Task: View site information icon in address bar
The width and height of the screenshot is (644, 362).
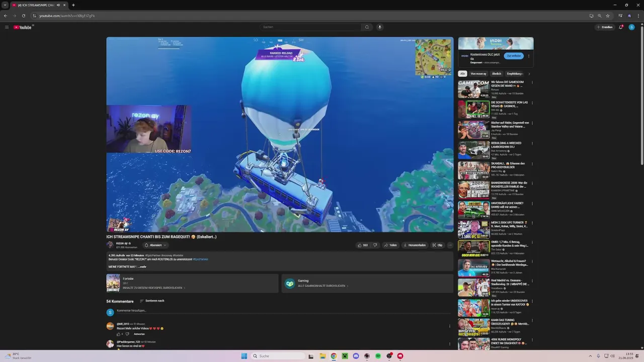Action: pyautogui.click(x=35, y=16)
